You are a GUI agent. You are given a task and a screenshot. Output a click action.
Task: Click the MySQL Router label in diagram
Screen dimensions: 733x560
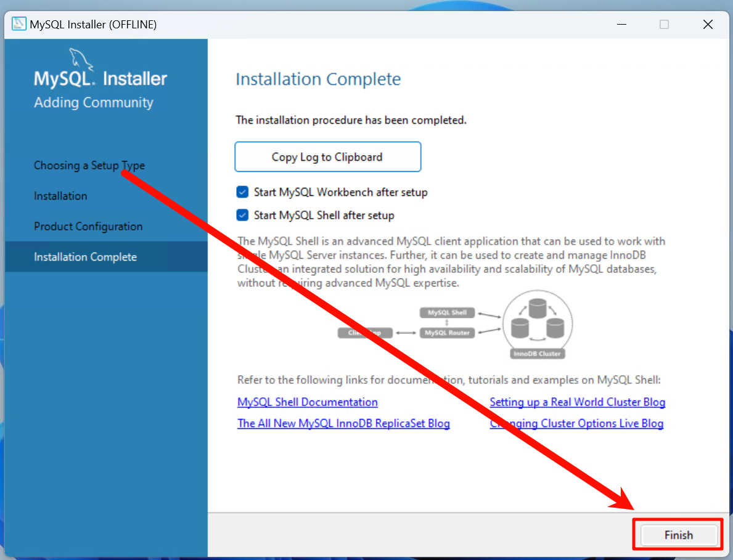[x=447, y=333]
